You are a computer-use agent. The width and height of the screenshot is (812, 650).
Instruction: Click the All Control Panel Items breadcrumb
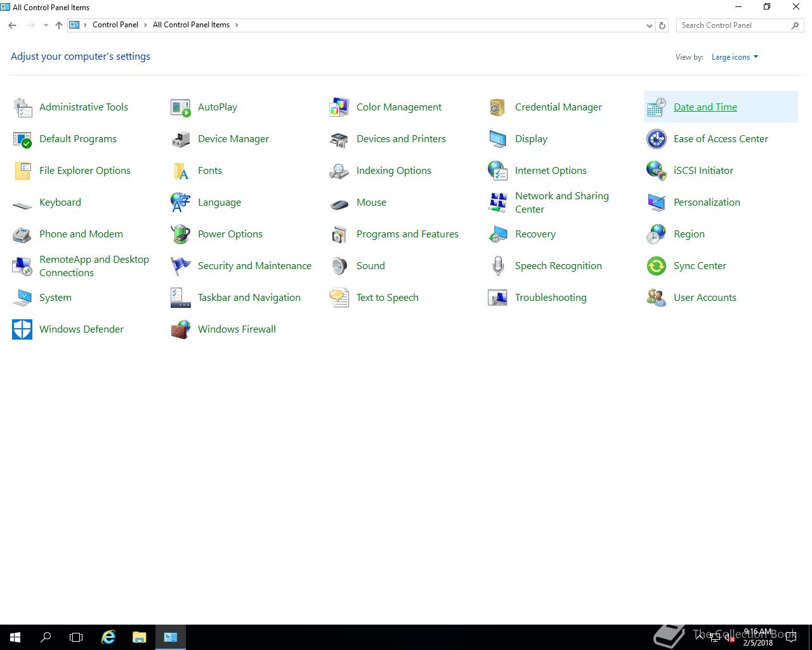pos(191,25)
